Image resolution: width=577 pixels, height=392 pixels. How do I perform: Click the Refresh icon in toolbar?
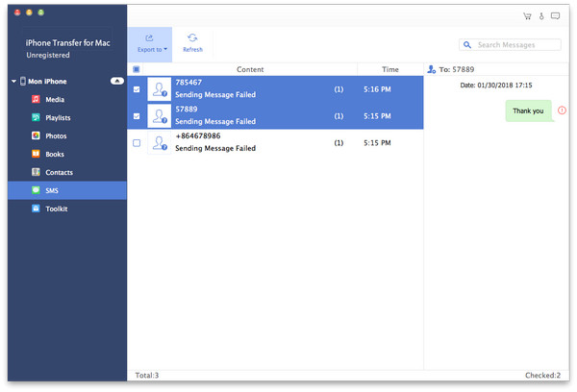coord(192,37)
